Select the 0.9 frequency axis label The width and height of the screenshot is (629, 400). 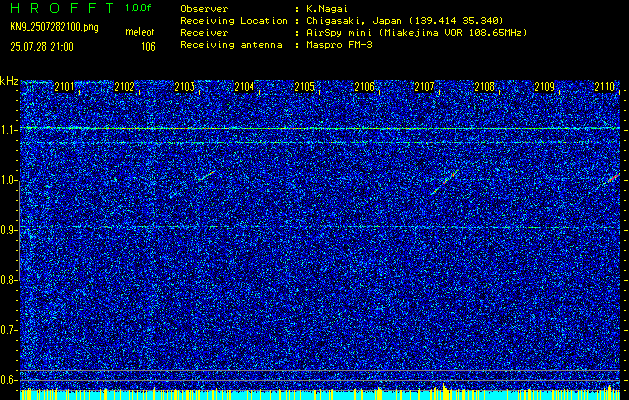(7, 230)
